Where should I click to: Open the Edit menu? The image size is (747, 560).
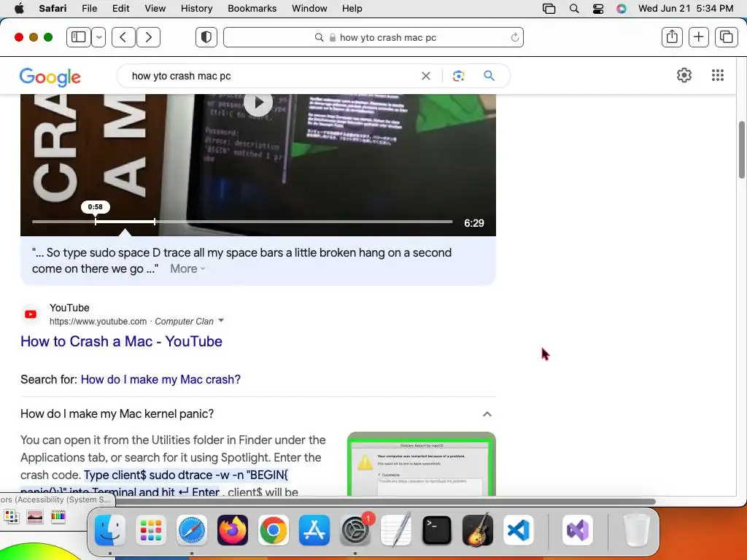coord(120,8)
